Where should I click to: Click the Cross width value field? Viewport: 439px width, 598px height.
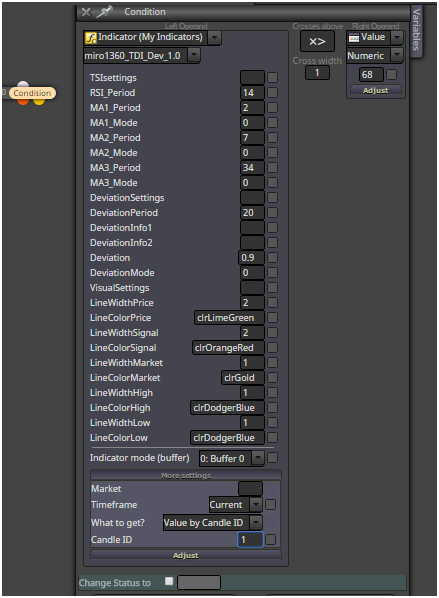point(317,72)
